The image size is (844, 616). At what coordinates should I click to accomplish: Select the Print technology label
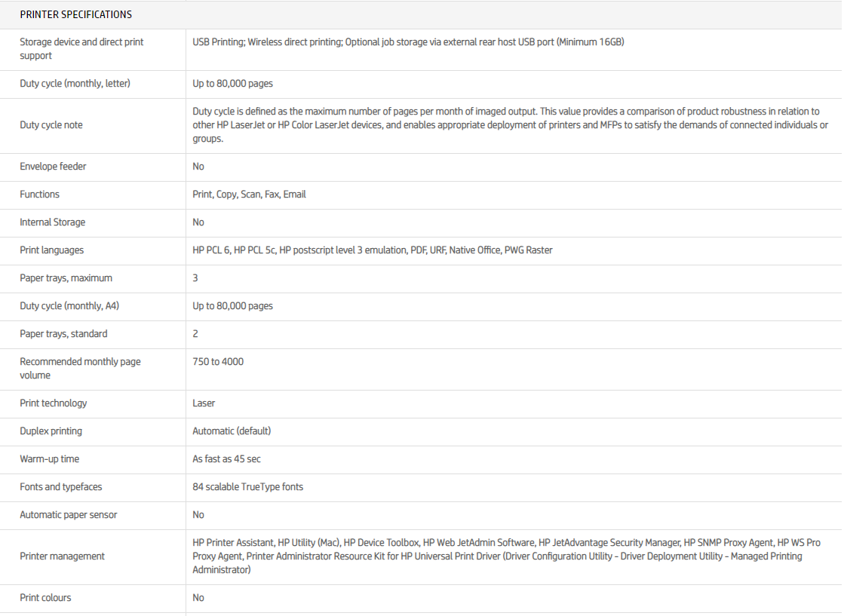tap(53, 403)
